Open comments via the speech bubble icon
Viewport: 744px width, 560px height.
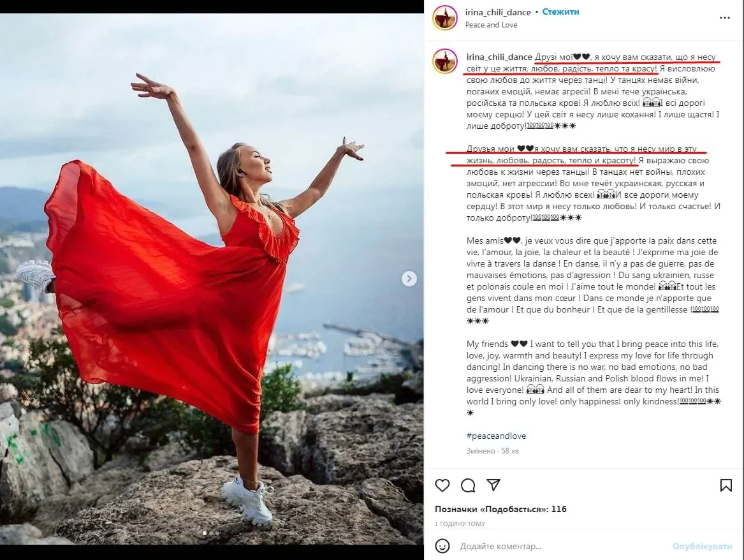(468, 485)
